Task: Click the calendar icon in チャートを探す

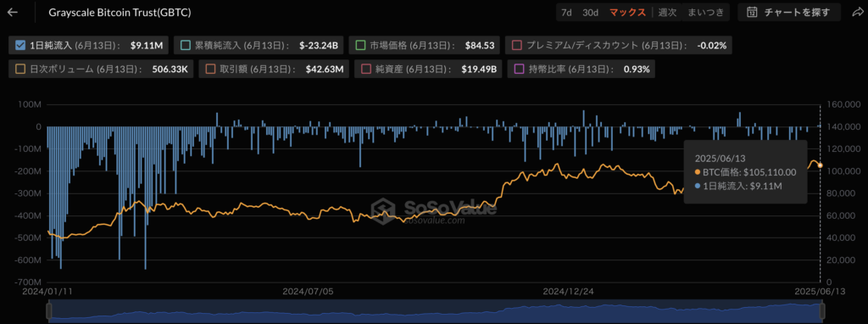Action: pos(752,12)
